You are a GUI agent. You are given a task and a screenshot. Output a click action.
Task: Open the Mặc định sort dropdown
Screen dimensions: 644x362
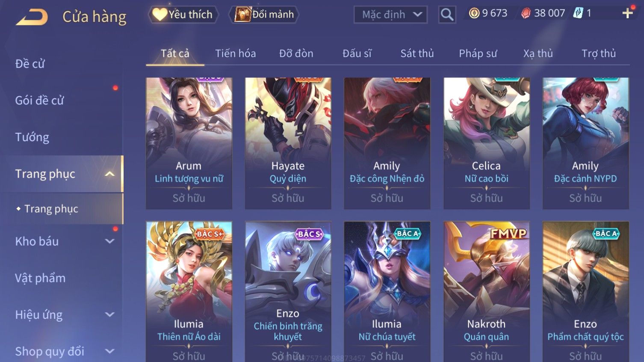[x=390, y=15]
